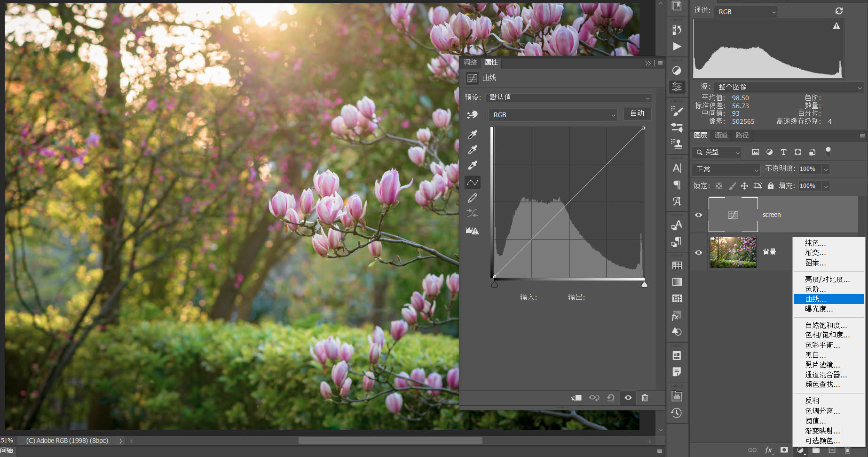
Task: Open the Clone Source stamp icon in the dock
Action: (x=677, y=144)
